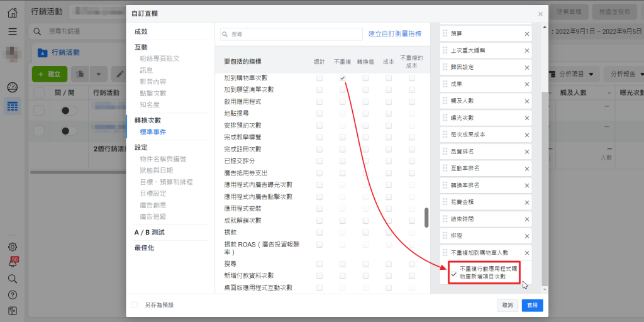Check 轉換值 for 加到購物車次數
The height and width of the screenshot is (322, 644).
coord(365,78)
